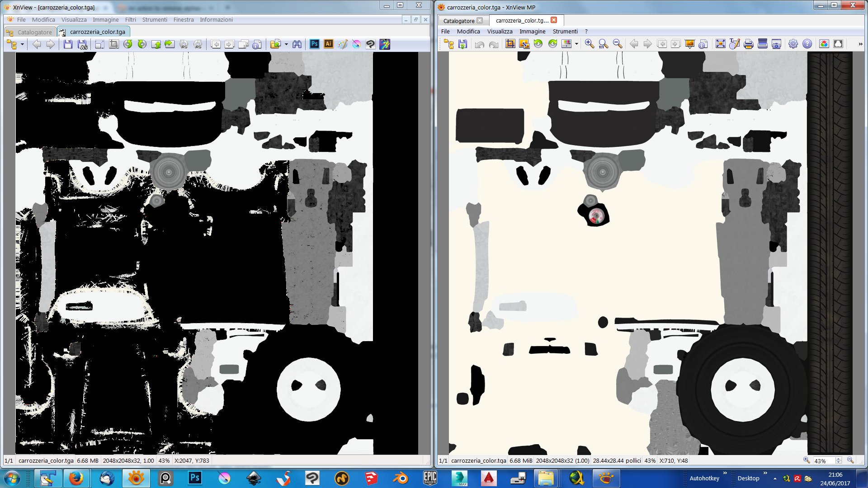This screenshot has height=488, width=868.
Task: Expand the toolbar overflow chevron in XnView MP
Action: point(860,44)
